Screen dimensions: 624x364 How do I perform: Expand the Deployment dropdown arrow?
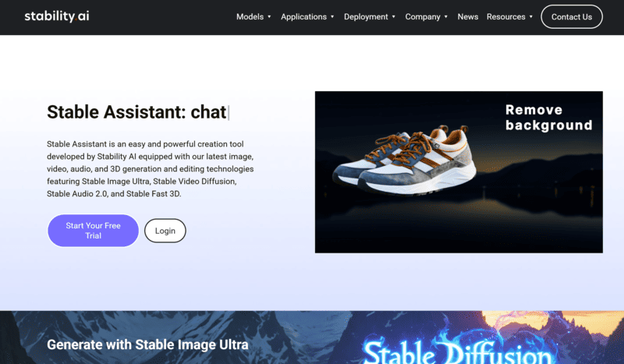click(x=394, y=16)
